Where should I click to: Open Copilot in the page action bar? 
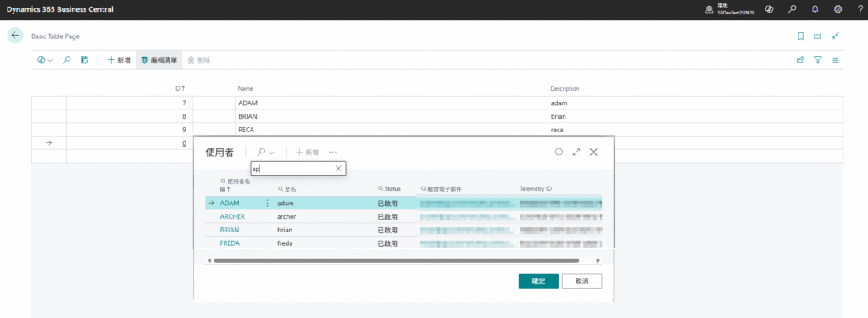click(45, 60)
